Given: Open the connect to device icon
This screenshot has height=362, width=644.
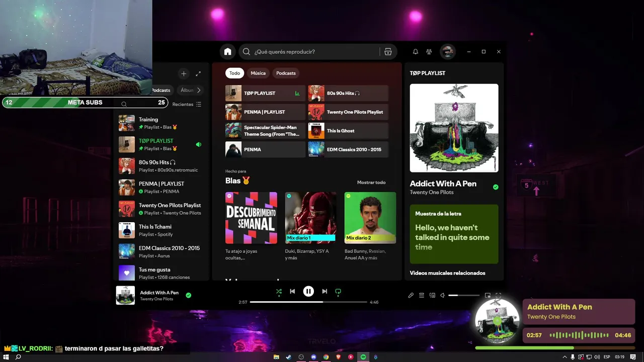Looking at the screenshot, I should click(432, 296).
